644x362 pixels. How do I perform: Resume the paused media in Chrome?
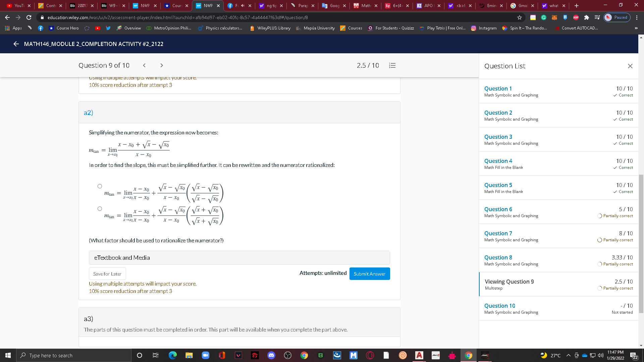[x=617, y=17]
